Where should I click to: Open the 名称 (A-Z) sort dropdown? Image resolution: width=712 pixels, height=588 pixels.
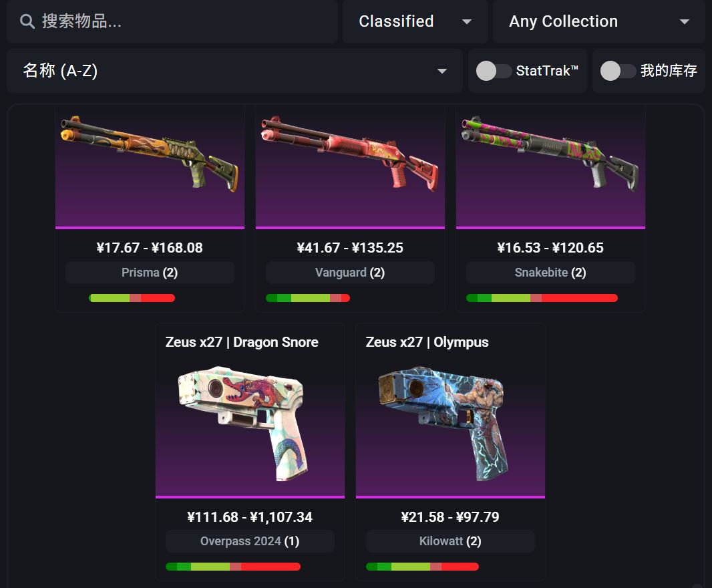tap(234, 71)
